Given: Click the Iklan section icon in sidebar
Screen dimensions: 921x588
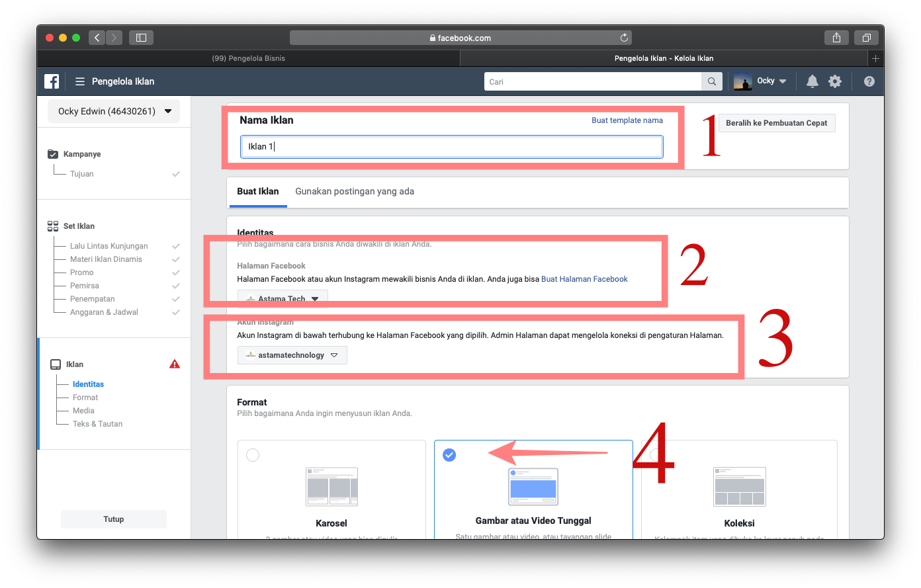Looking at the screenshot, I should (56, 364).
